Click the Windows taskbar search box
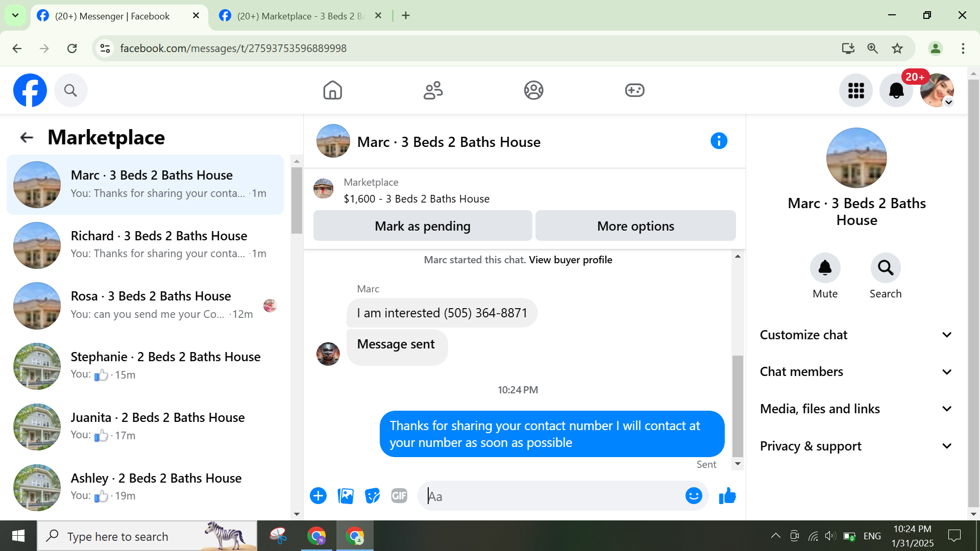Image resolution: width=980 pixels, height=551 pixels. click(147, 536)
